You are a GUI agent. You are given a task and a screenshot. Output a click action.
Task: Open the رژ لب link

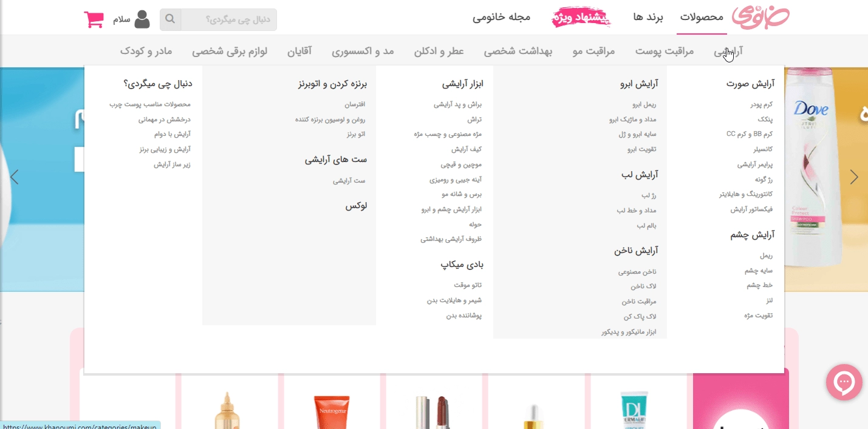click(x=648, y=195)
